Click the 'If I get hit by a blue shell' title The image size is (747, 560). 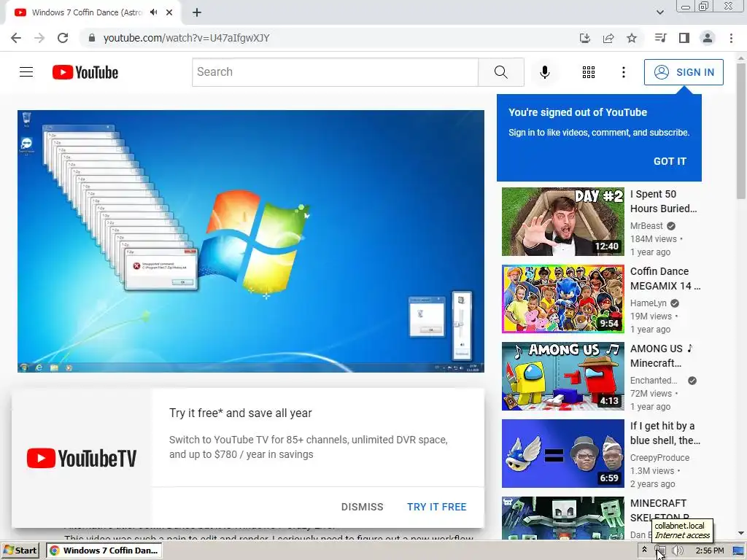tap(665, 433)
